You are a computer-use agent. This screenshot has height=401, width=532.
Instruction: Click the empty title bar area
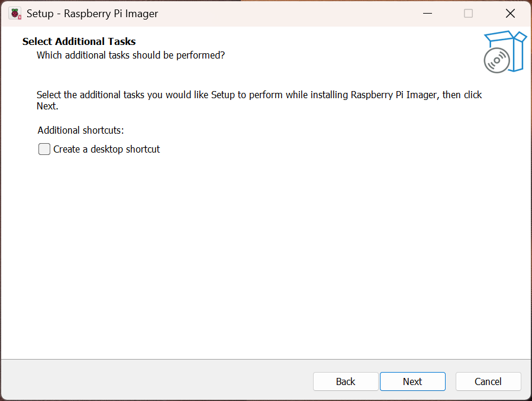(x=284, y=14)
